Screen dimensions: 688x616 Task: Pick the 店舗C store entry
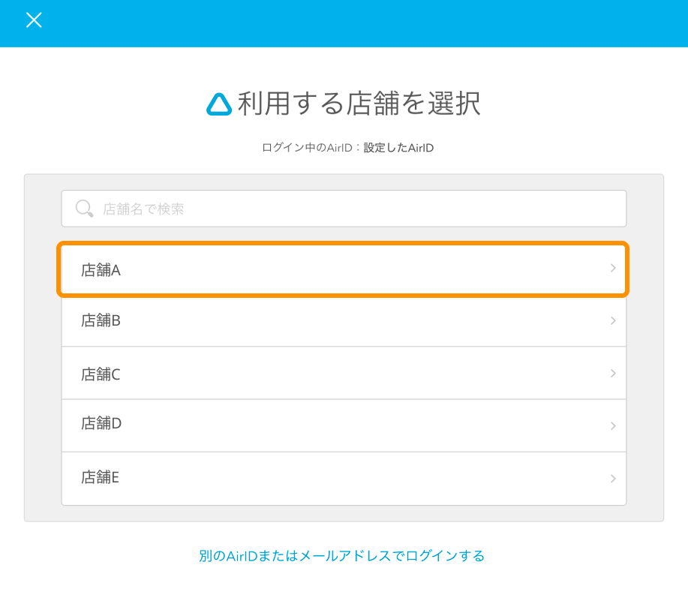101,374
